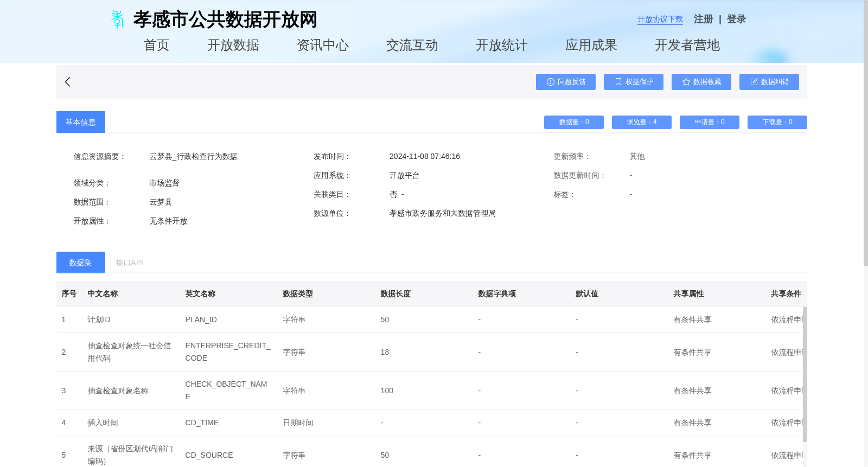The width and height of the screenshot is (868, 467).
Task: Open the 资讯中心 menu item
Action: [323, 45]
